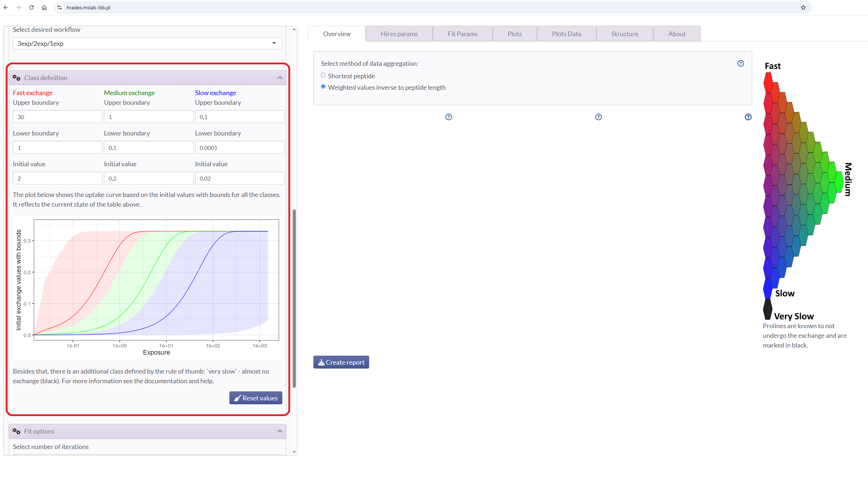The height and width of the screenshot is (479, 868).
Task: Click the Reset values button
Action: [x=256, y=398]
